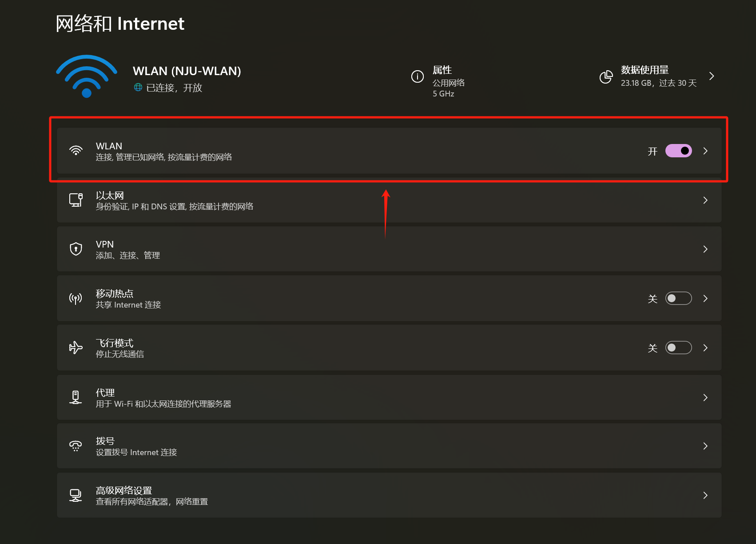Image resolution: width=756 pixels, height=544 pixels.
Task: Click the properties info circle icon
Action: click(x=417, y=76)
